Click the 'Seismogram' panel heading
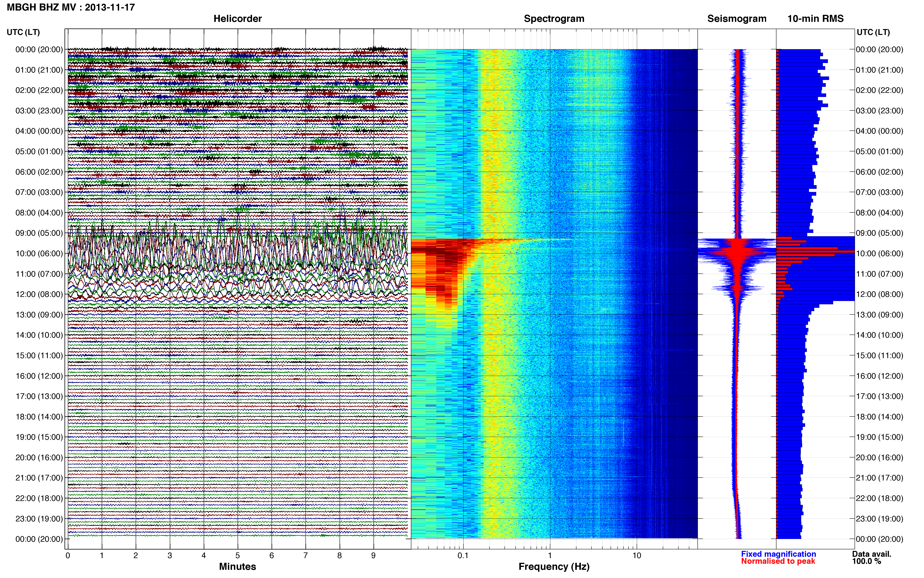This screenshot has width=924, height=578. pos(737,19)
